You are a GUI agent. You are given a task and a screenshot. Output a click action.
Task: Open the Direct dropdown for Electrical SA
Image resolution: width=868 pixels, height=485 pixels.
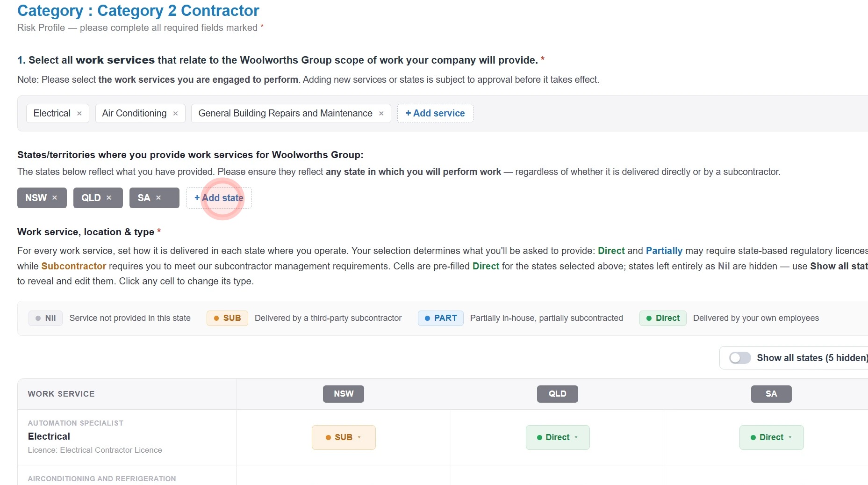point(771,437)
